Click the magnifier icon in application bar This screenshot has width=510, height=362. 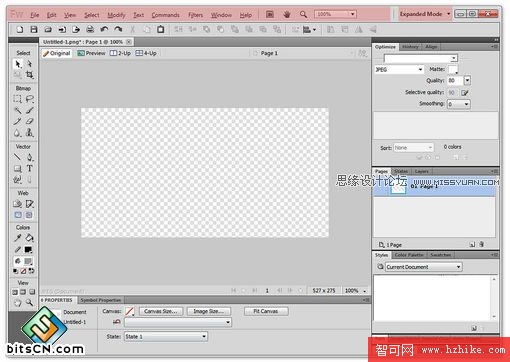click(x=303, y=14)
